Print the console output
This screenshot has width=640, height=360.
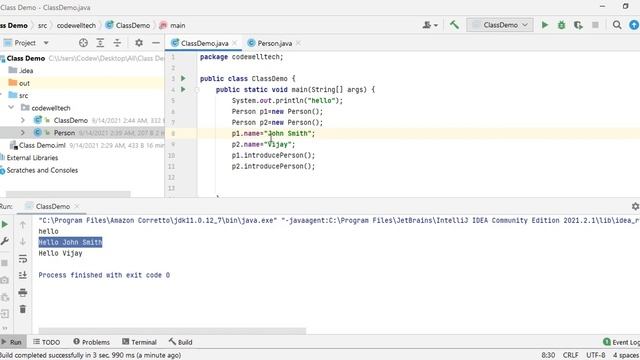23,292
